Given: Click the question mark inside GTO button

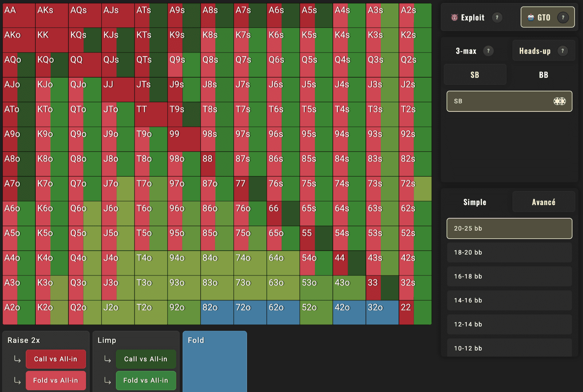Looking at the screenshot, I should [x=563, y=17].
